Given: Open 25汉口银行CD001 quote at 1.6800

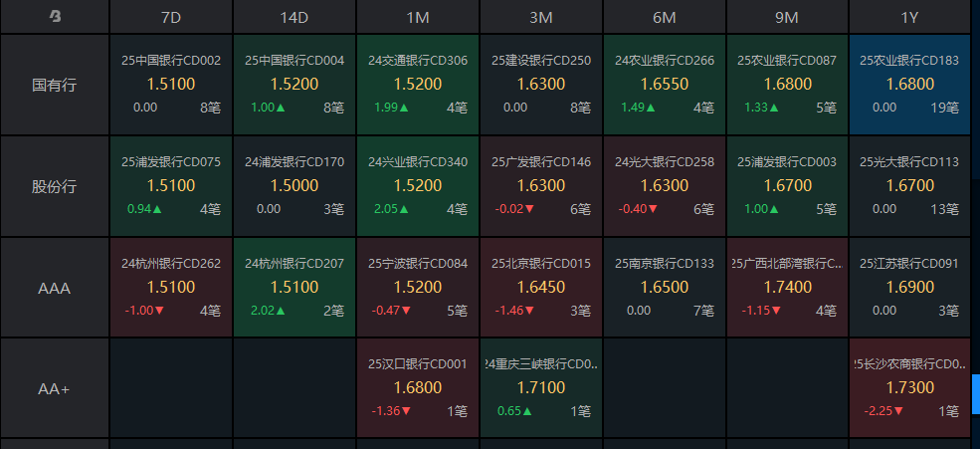Looking at the screenshot, I should coord(418,388).
